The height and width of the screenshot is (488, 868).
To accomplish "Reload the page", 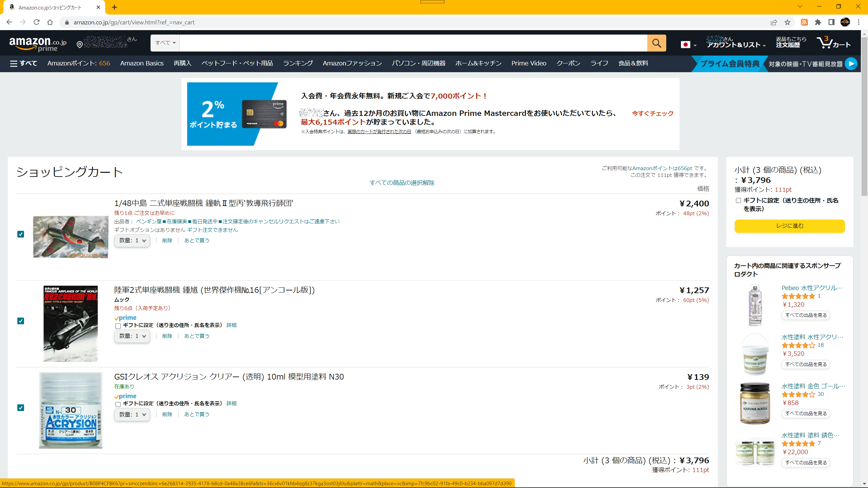I will [37, 22].
